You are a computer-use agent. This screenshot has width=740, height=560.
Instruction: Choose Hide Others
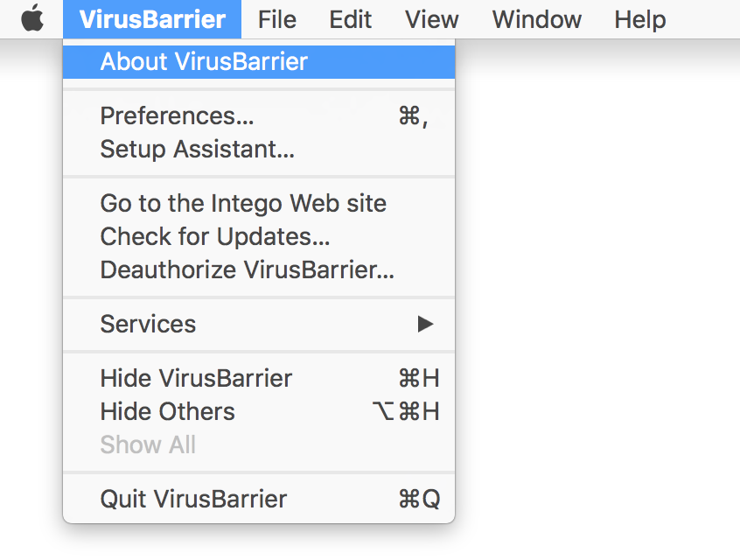pyautogui.click(x=259, y=411)
